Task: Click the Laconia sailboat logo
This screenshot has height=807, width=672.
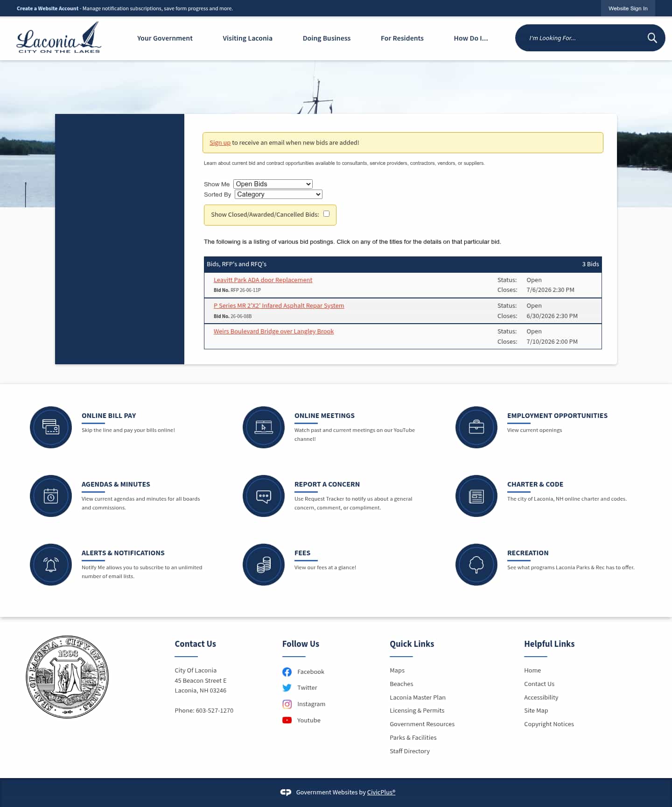Action: pyautogui.click(x=59, y=37)
